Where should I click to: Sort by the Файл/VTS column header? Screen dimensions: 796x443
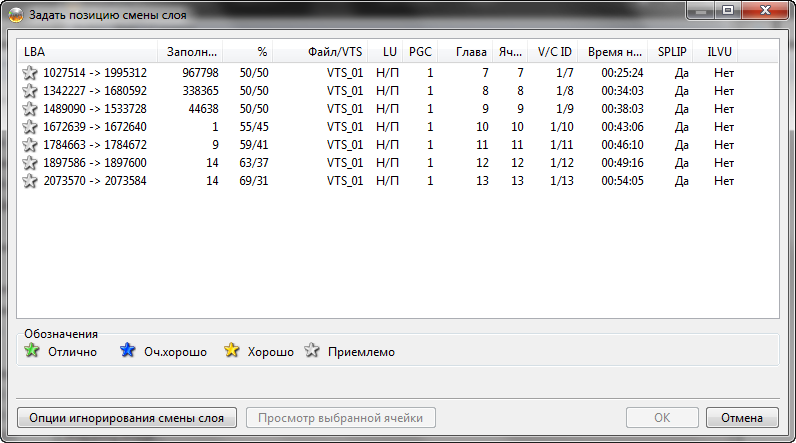pos(322,51)
